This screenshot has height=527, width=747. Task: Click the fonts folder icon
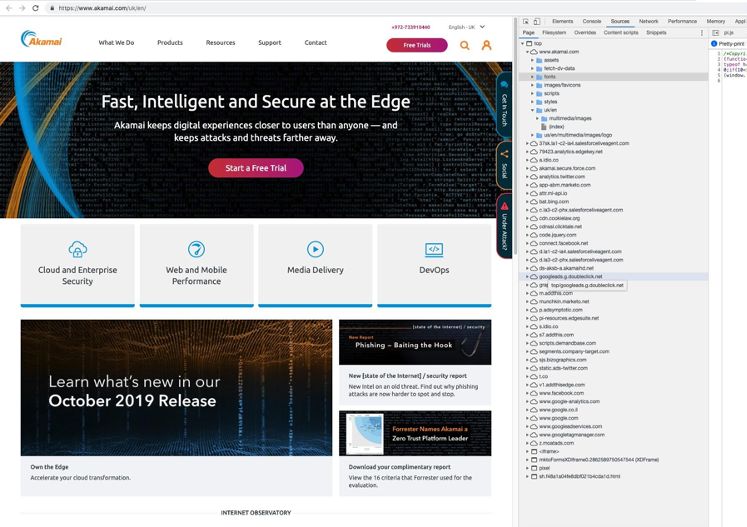point(539,77)
